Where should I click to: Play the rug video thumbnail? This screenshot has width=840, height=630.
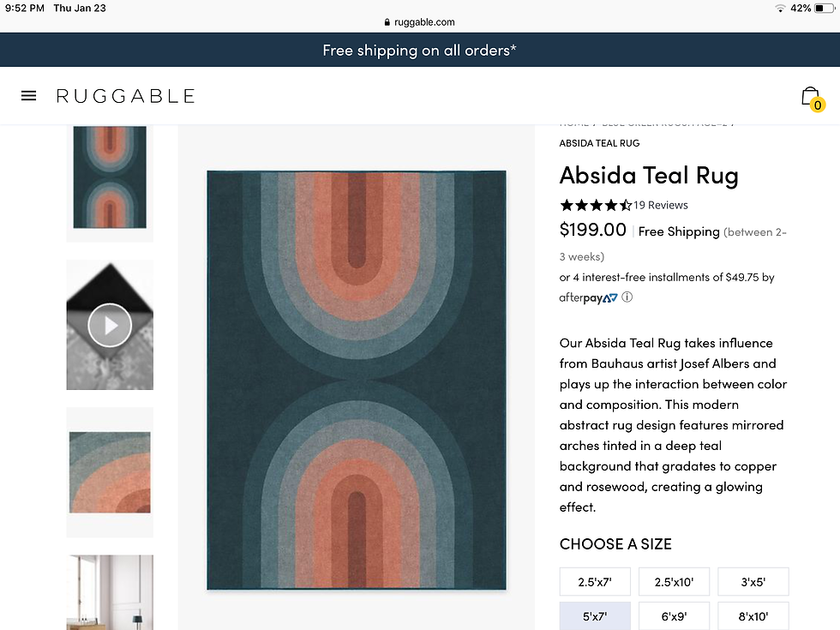click(110, 325)
